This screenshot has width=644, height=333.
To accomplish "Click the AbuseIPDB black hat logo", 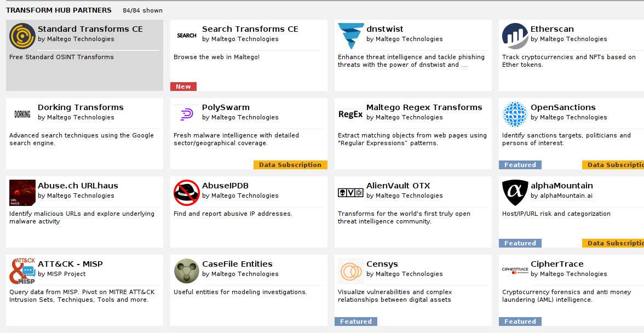I will 186,193.
